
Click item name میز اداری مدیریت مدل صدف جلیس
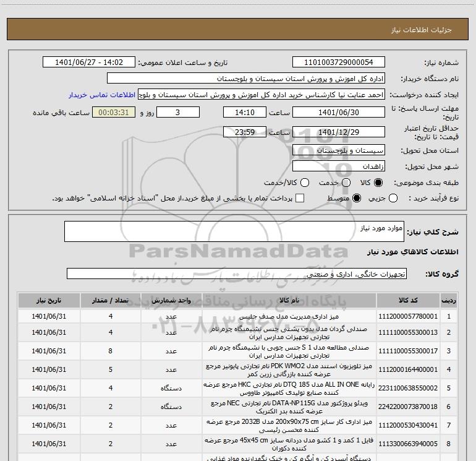pos(289,316)
